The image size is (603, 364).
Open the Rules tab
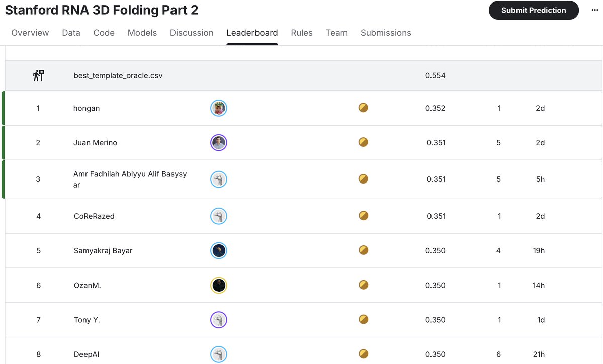click(x=302, y=33)
